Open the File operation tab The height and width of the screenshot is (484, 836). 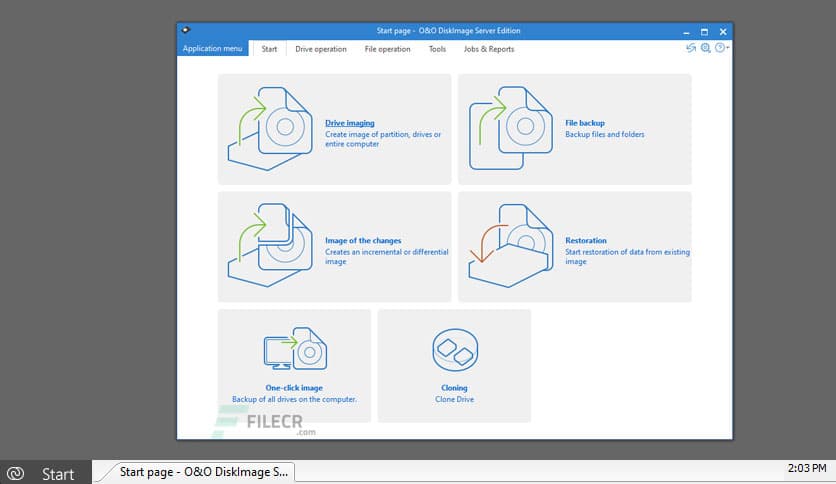tap(387, 49)
